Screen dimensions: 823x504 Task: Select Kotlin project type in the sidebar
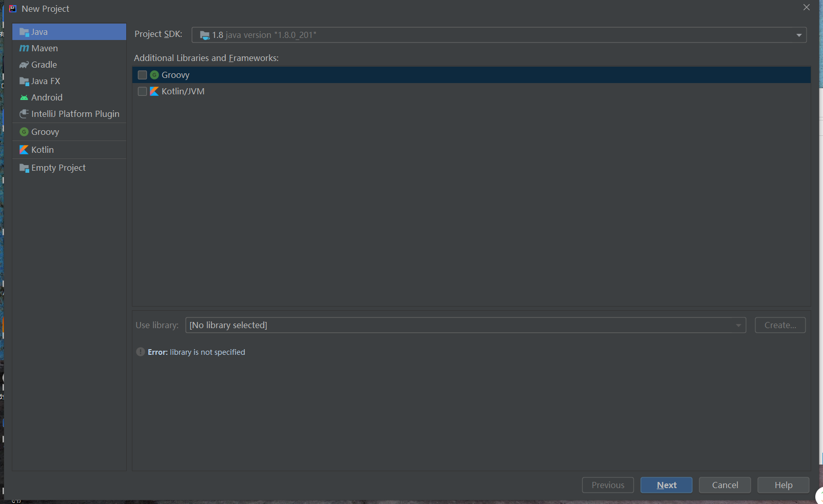point(69,150)
